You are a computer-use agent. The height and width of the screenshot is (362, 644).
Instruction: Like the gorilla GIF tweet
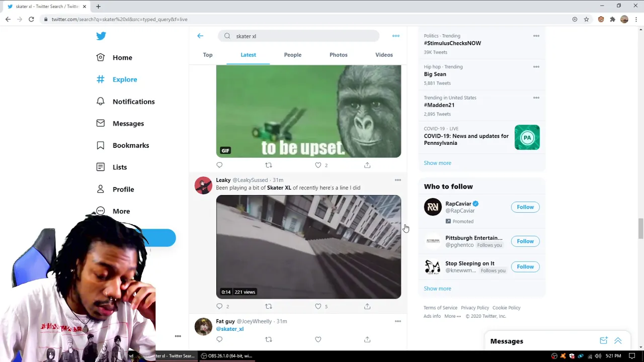(318, 165)
